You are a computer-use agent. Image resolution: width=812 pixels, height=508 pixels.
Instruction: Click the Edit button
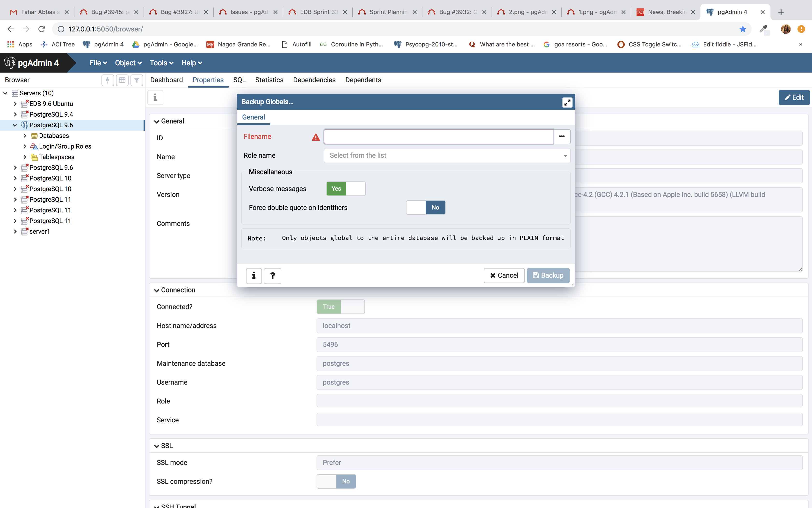click(794, 97)
